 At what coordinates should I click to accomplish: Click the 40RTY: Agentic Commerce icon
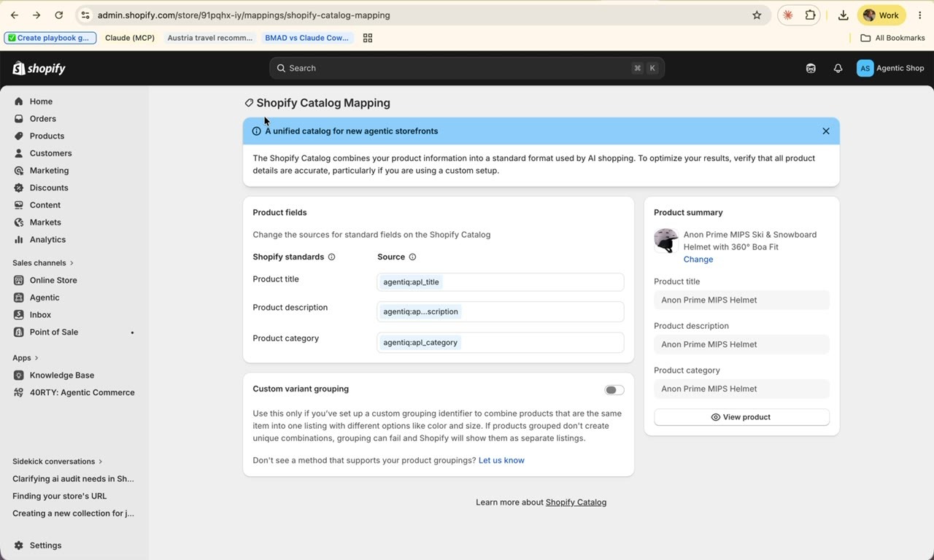click(x=19, y=392)
